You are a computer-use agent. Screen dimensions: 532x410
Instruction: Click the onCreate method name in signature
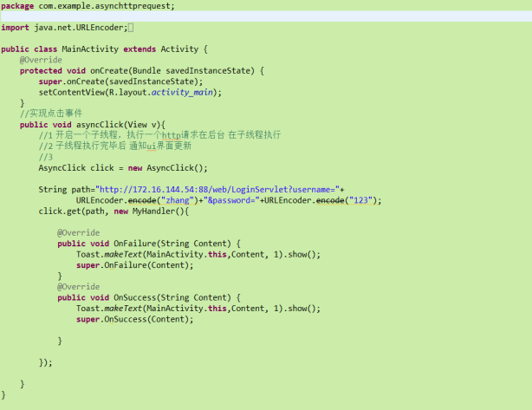pyautogui.click(x=109, y=70)
